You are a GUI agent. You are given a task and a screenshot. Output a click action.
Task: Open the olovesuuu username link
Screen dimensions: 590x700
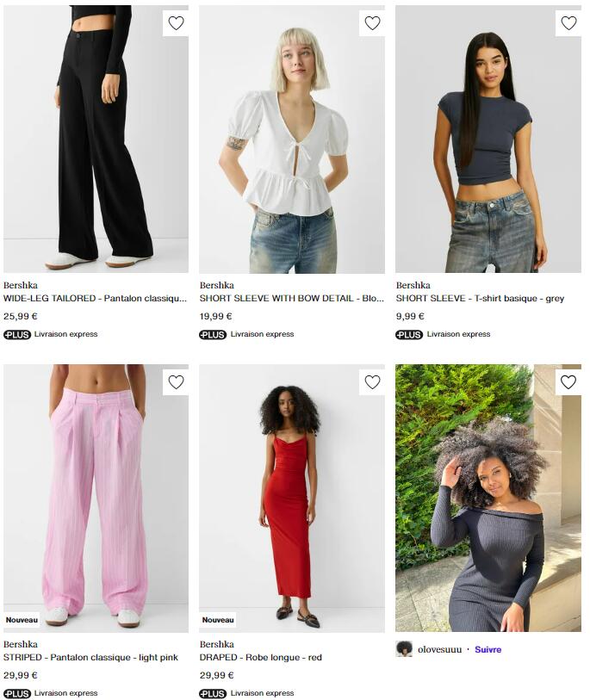point(439,649)
